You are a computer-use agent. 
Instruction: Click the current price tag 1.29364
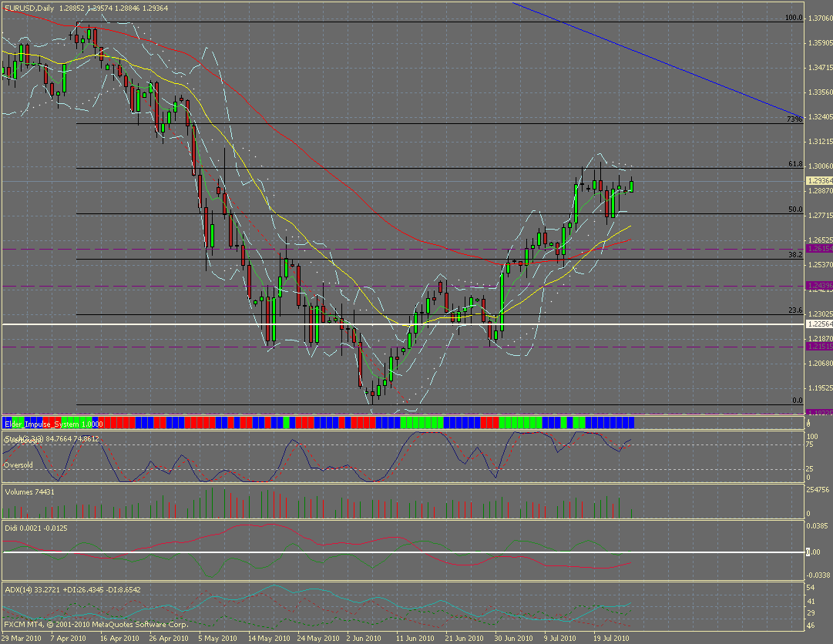(819, 181)
